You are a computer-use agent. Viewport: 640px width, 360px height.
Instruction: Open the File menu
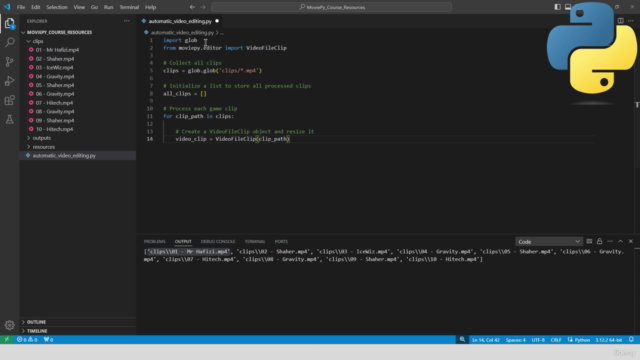coord(21,7)
